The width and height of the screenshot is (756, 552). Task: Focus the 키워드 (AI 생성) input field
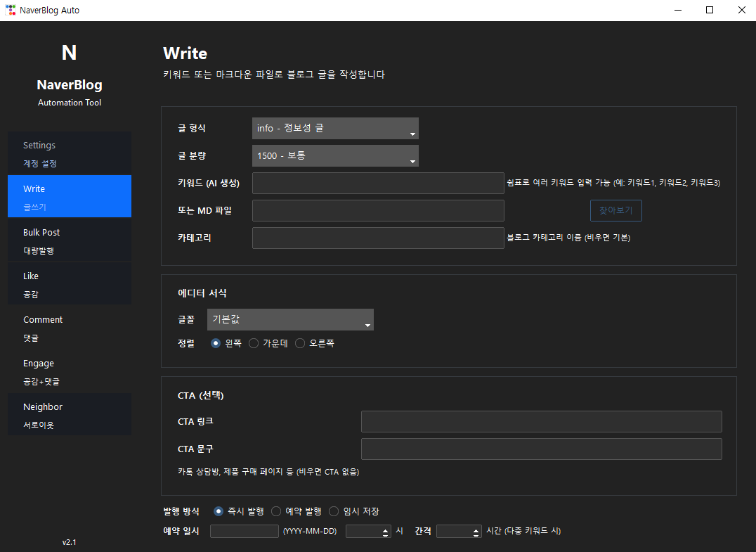click(378, 184)
